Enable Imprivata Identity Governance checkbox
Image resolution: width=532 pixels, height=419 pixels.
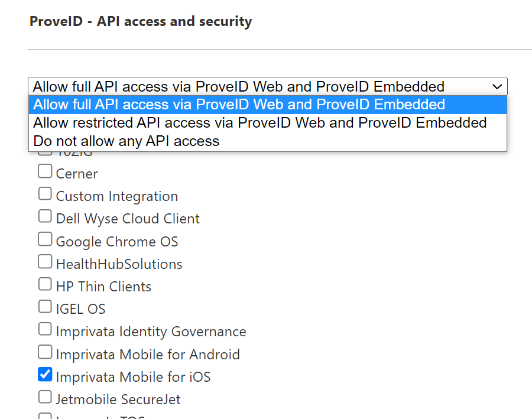[x=45, y=329]
